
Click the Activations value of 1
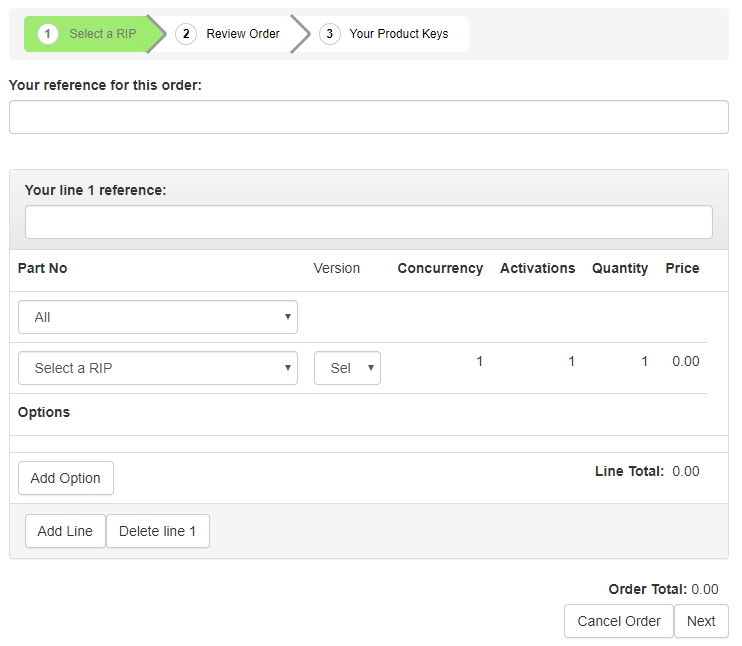(x=571, y=361)
